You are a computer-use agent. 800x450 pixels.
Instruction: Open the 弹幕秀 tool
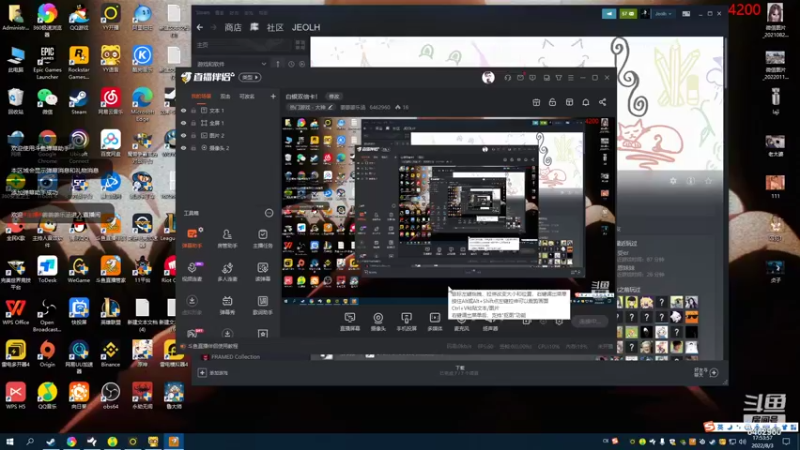pyautogui.click(x=227, y=305)
